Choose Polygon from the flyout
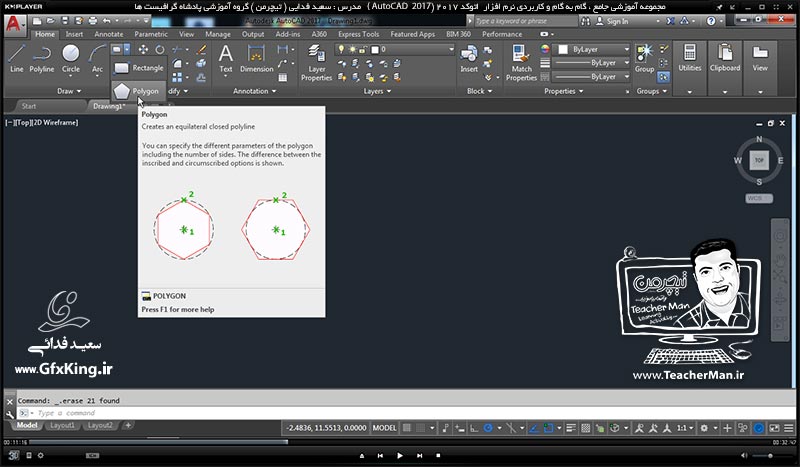Viewport: 800px width, 467px height. (x=138, y=91)
